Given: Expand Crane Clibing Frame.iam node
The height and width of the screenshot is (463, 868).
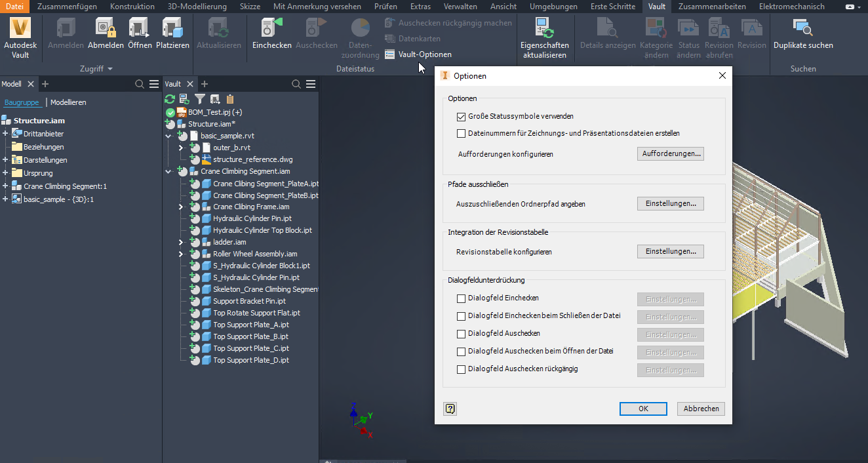Looking at the screenshot, I should tap(181, 207).
